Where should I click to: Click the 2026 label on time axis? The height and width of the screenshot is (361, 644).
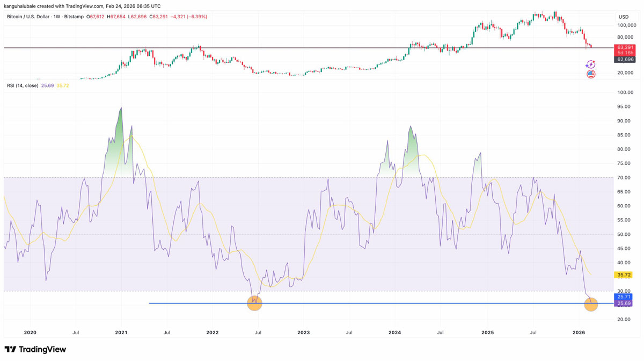click(x=579, y=333)
